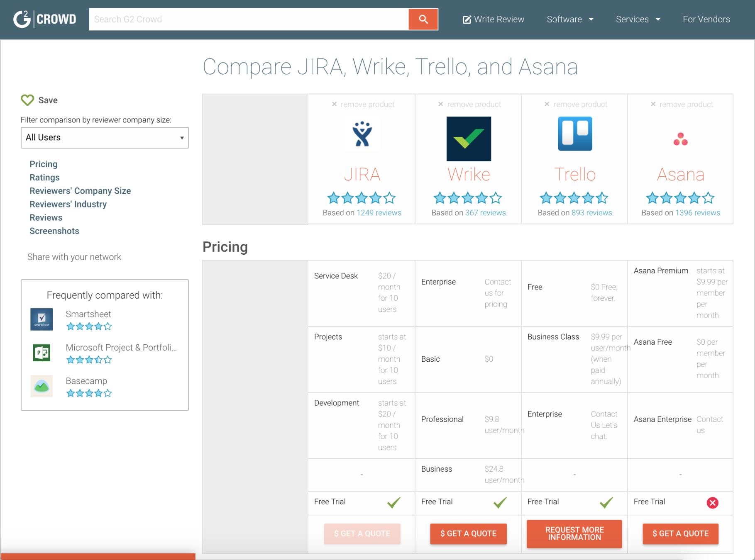Click Write Review in the header

494,19
